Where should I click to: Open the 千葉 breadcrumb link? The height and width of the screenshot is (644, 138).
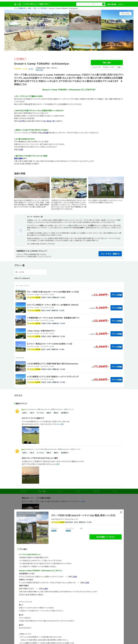[35, 8]
